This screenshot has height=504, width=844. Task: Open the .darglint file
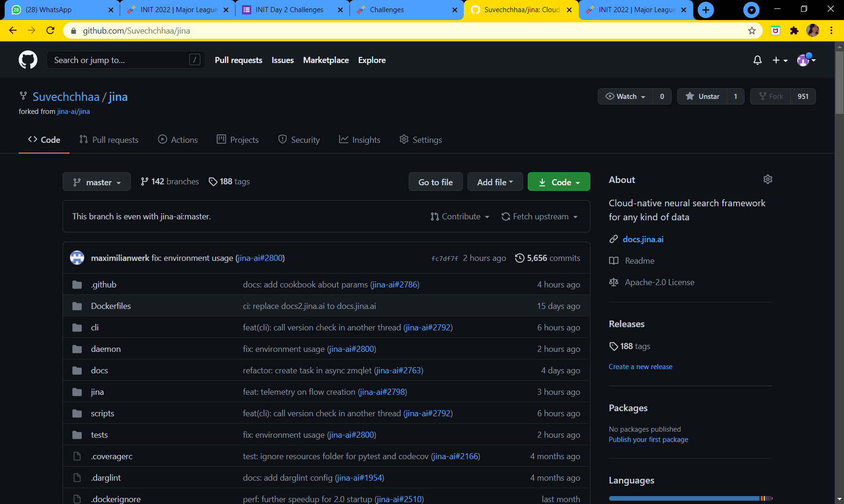106,478
